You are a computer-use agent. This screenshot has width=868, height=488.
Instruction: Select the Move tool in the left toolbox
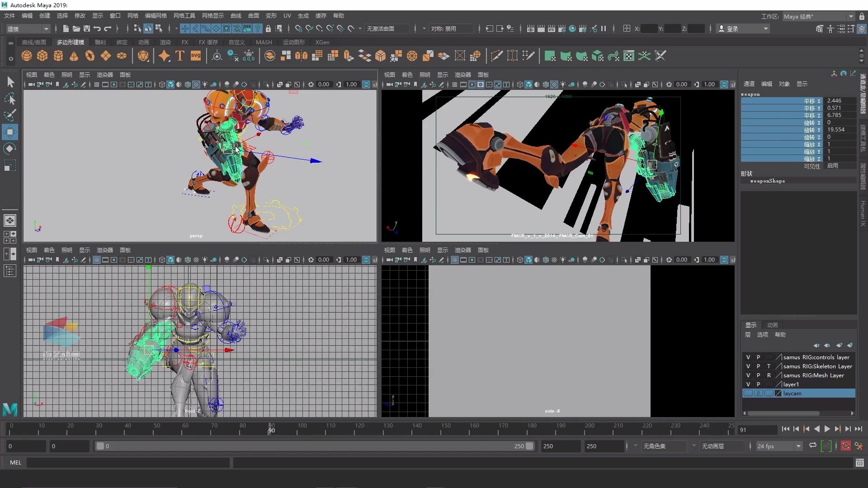click(x=10, y=132)
